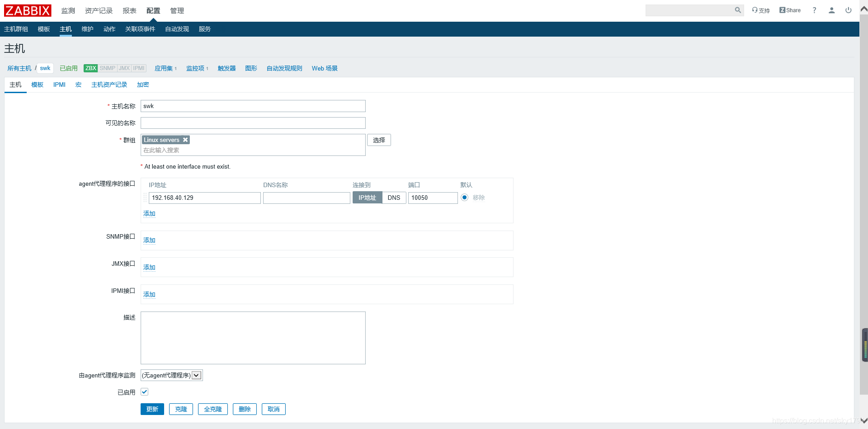Grab the agent interface drag handle
This screenshot has height=429, width=868.
pyautogui.click(x=145, y=198)
